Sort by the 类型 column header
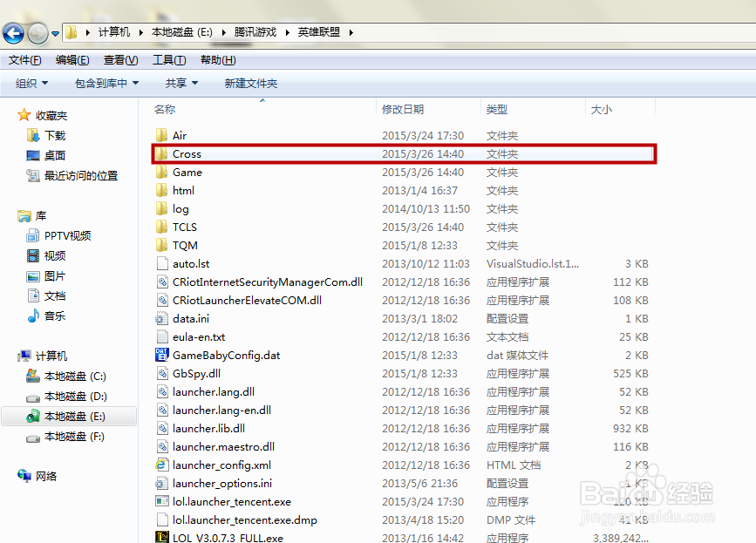Image resolution: width=756 pixels, height=543 pixels. pyautogui.click(x=497, y=109)
